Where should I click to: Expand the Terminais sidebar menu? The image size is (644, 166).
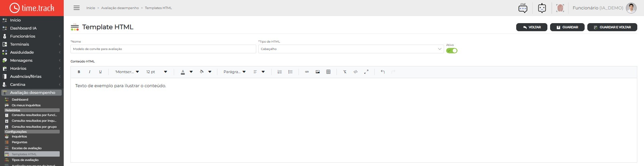(x=32, y=44)
